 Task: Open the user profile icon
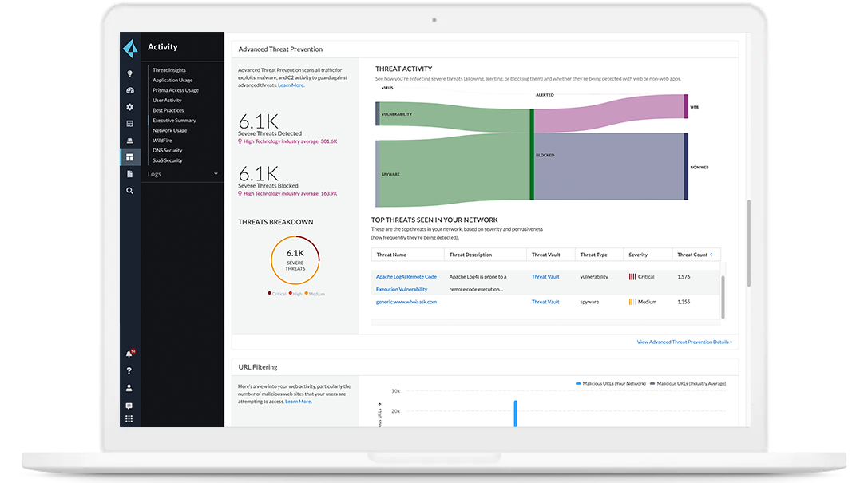click(x=129, y=389)
